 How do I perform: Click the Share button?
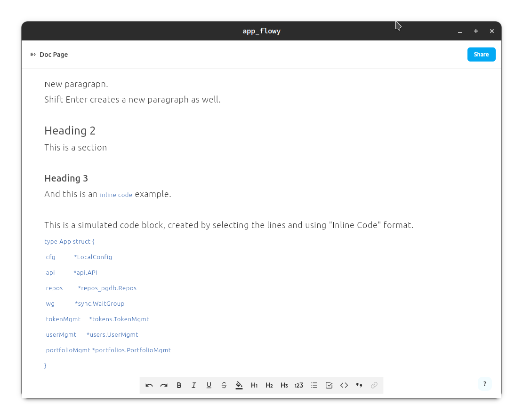481,55
